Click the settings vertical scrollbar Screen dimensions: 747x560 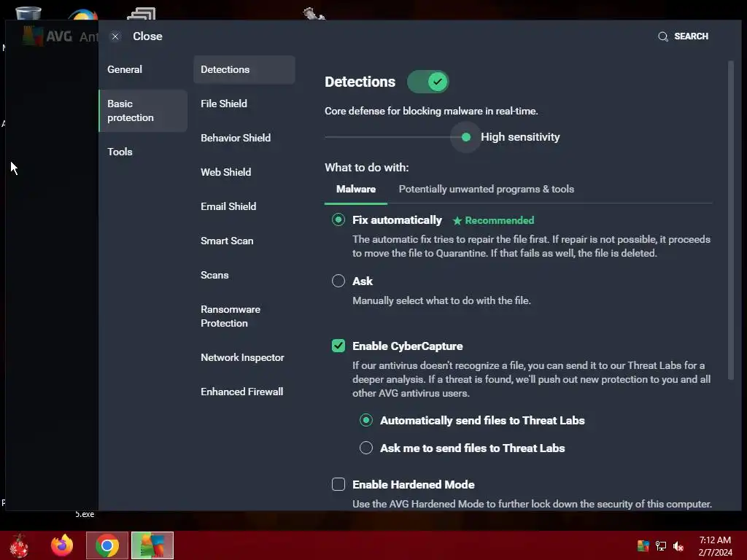[x=731, y=220]
